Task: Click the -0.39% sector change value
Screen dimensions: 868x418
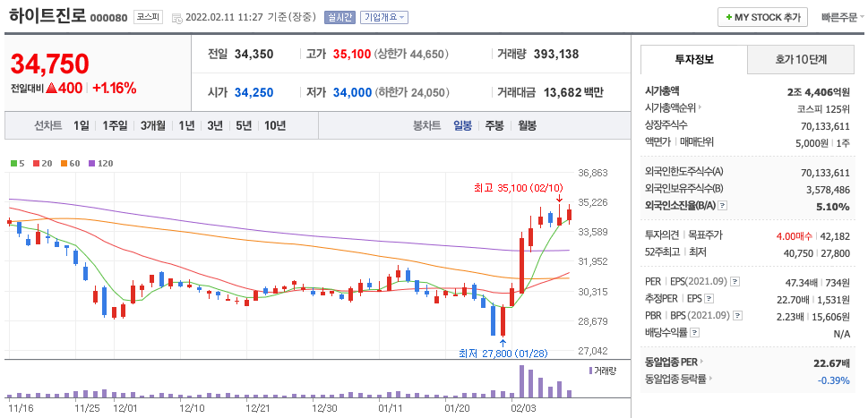Action: [x=833, y=380]
